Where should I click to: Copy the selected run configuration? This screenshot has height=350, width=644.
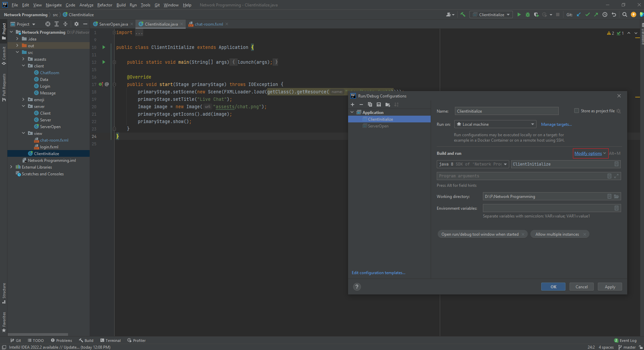point(370,105)
